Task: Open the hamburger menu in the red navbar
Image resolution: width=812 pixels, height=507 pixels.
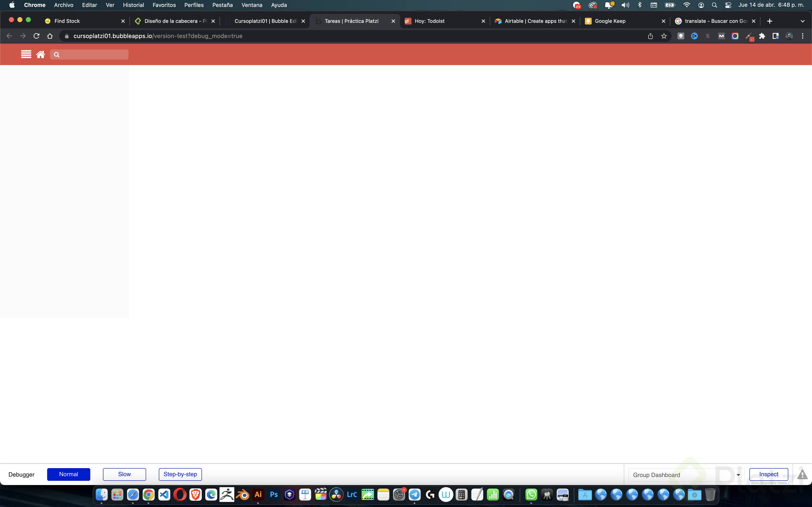Action: click(x=26, y=54)
